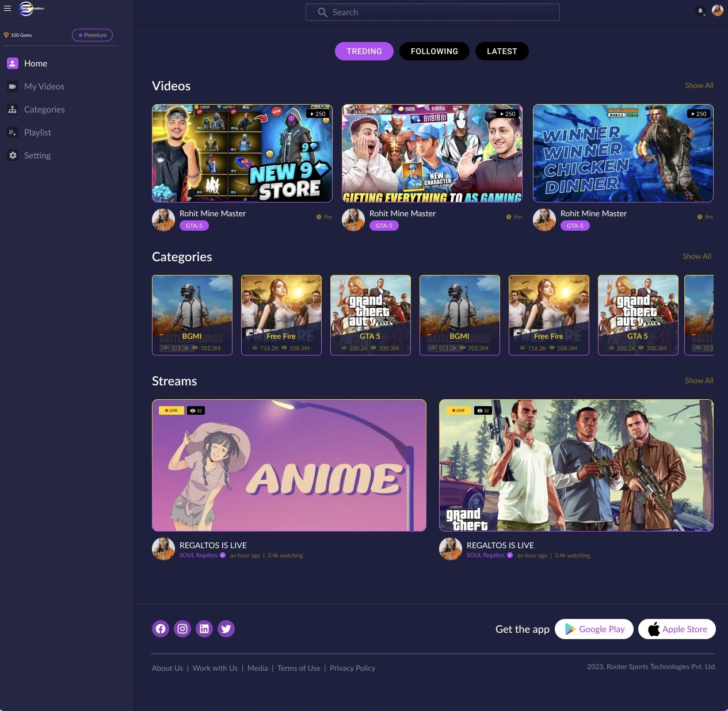
Task: Click the Playlist icon in sidebar
Action: click(13, 132)
